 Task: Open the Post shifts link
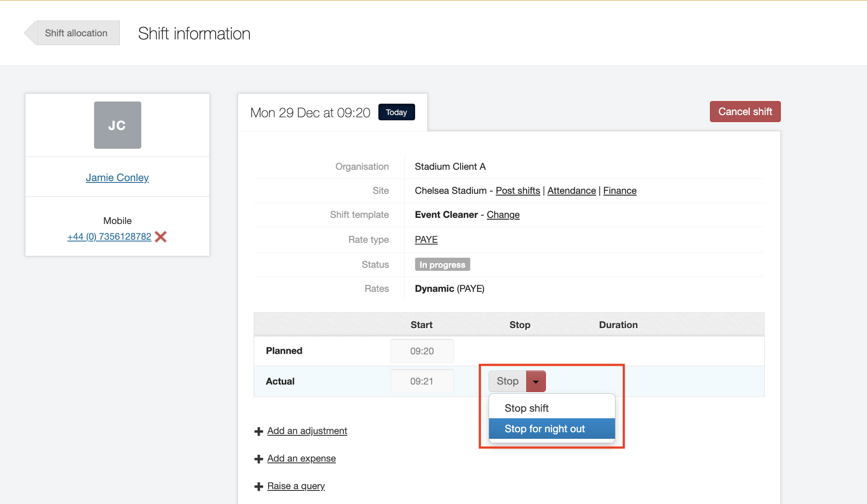(x=517, y=191)
